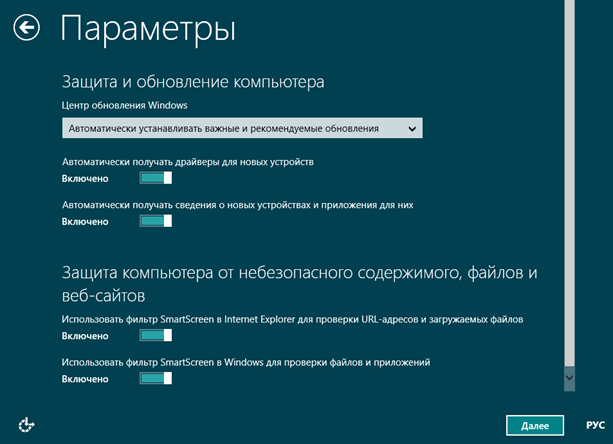
Task: Click Включено label under Internet Explorer SmartScreen
Action: (x=85, y=336)
